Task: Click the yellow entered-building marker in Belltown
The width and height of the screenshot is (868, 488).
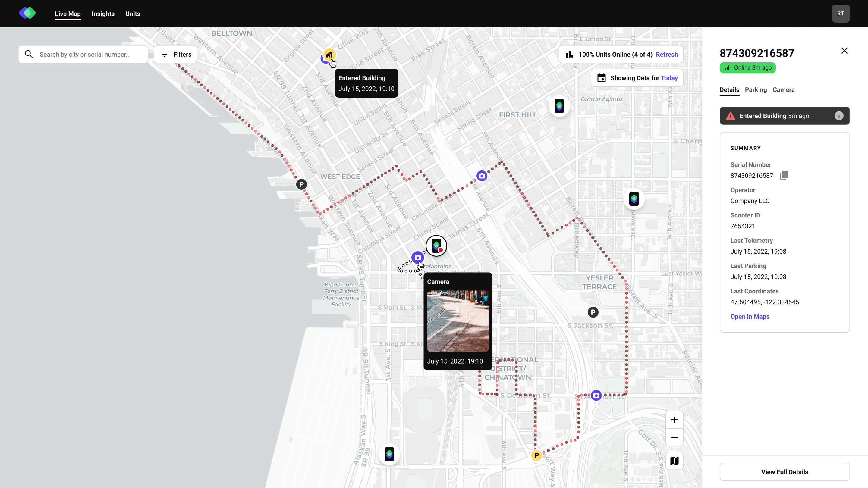Action: tap(329, 55)
